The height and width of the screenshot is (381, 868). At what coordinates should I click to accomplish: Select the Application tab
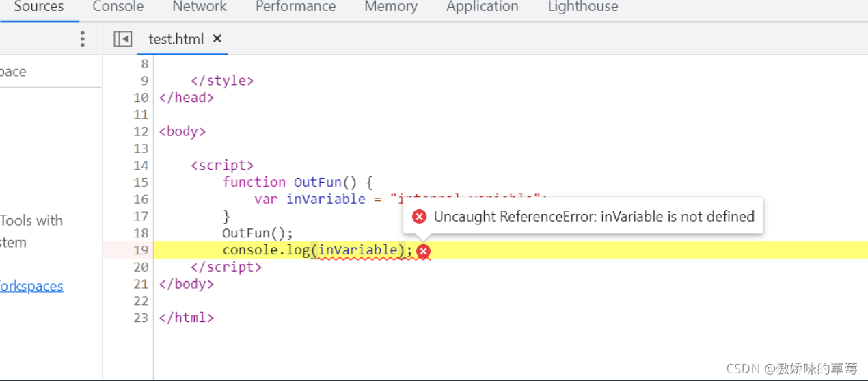coord(483,7)
